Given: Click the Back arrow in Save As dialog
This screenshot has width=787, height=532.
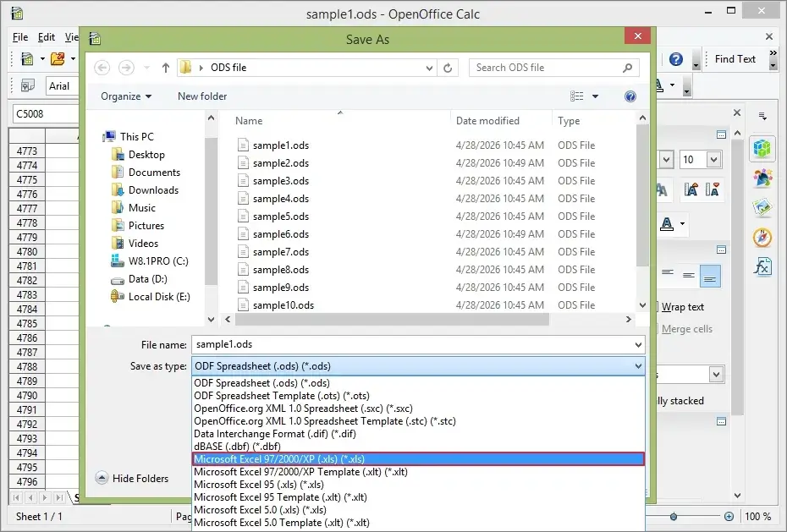Looking at the screenshot, I should coord(102,67).
